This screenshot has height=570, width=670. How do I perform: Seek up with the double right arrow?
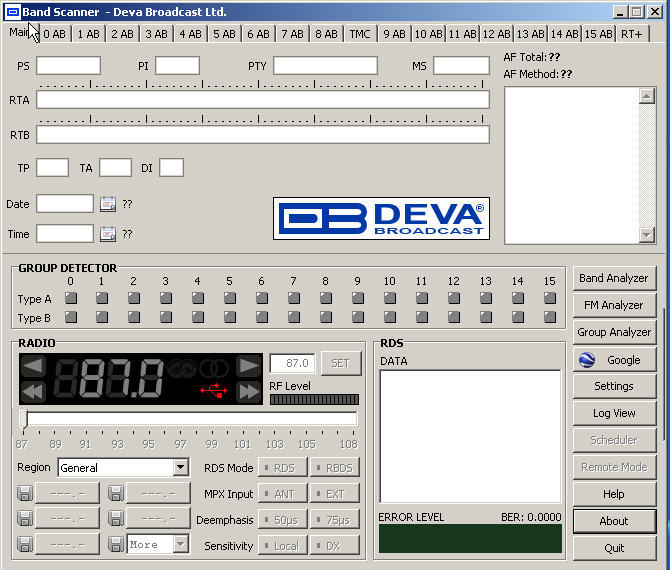tap(249, 392)
